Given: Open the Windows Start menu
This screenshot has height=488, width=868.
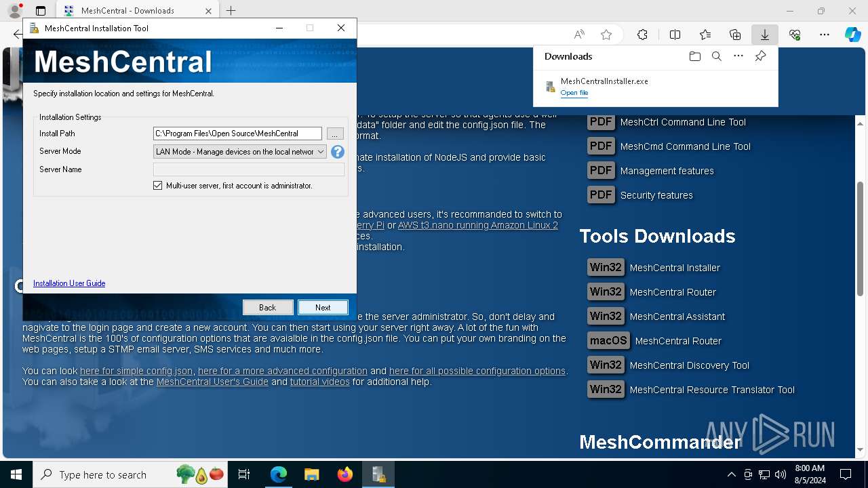Looking at the screenshot, I should (16, 474).
